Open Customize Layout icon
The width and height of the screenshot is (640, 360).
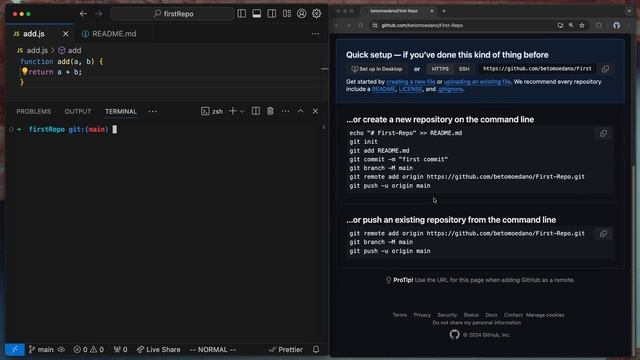(x=287, y=13)
